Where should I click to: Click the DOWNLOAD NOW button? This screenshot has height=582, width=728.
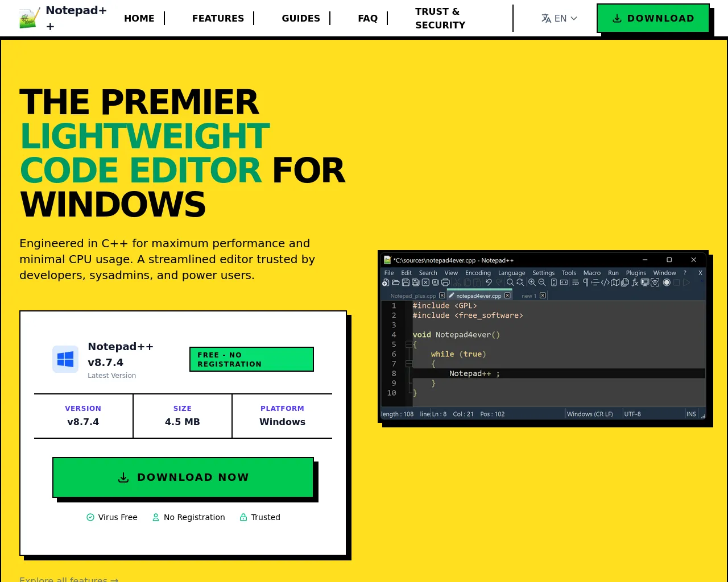[x=183, y=477]
